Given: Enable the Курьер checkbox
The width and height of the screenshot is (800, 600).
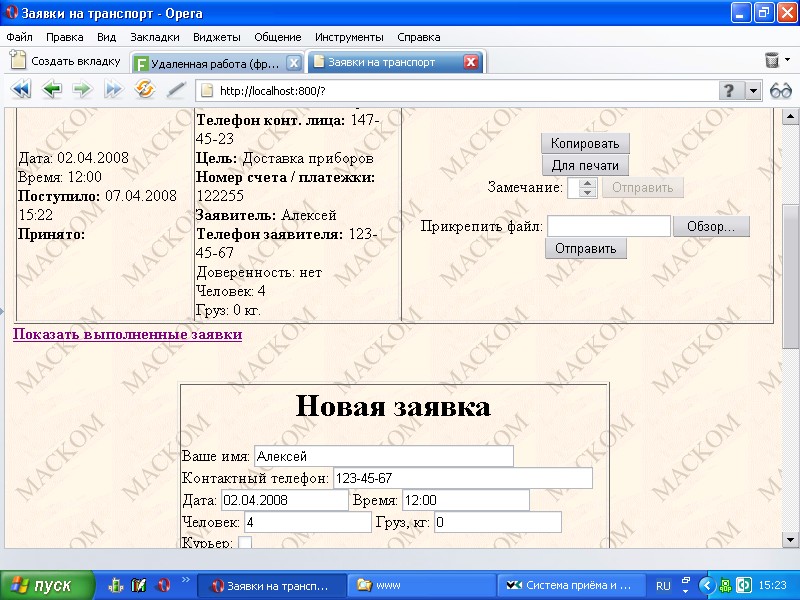Looking at the screenshot, I should (x=243, y=543).
